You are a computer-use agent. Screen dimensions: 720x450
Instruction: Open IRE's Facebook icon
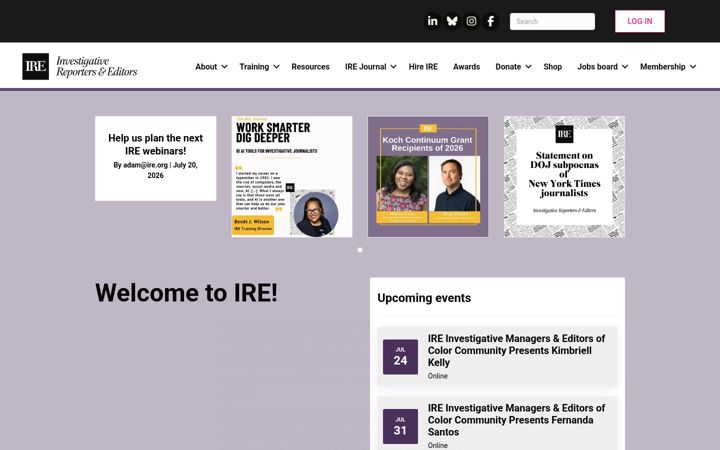tap(491, 21)
